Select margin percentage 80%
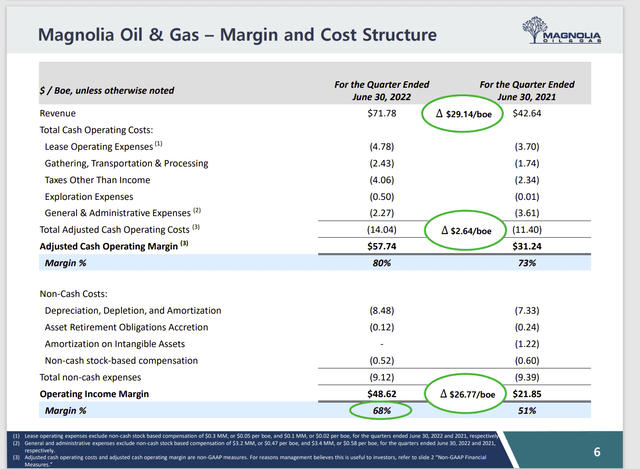 382,263
